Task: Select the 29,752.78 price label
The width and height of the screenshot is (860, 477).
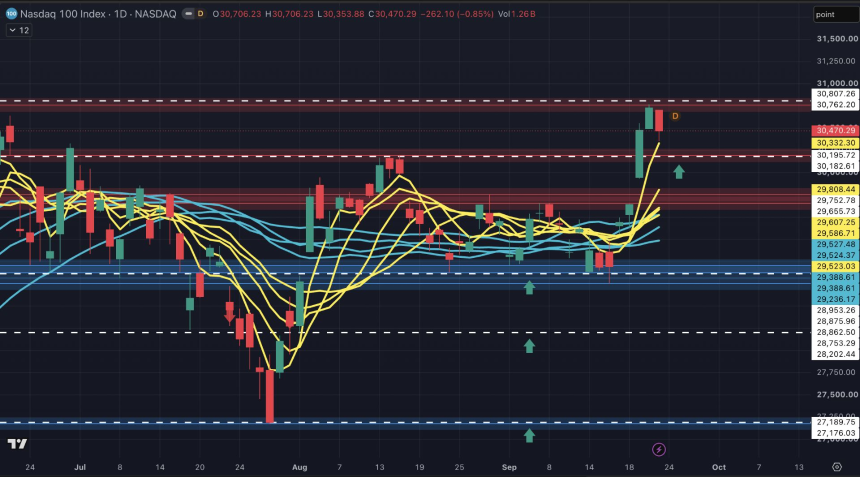Action: (835, 200)
